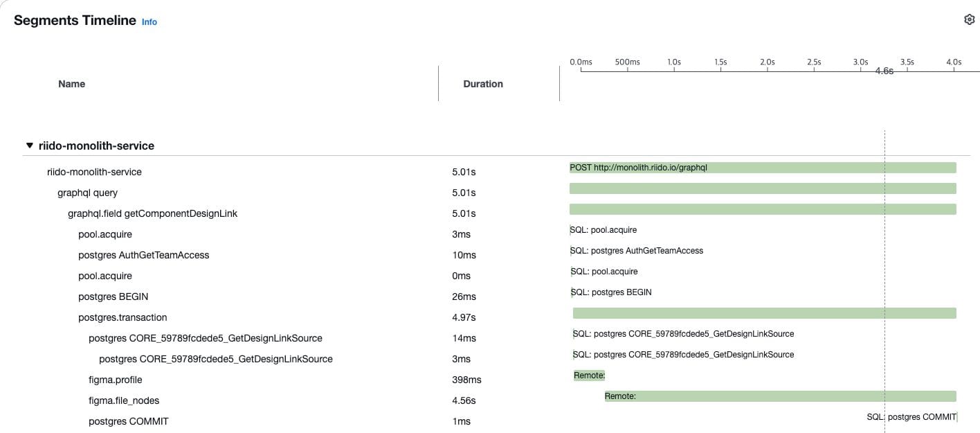This screenshot has width=980, height=433.
Task: Open the Info link beside Segments Timeline
Action: click(149, 21)
